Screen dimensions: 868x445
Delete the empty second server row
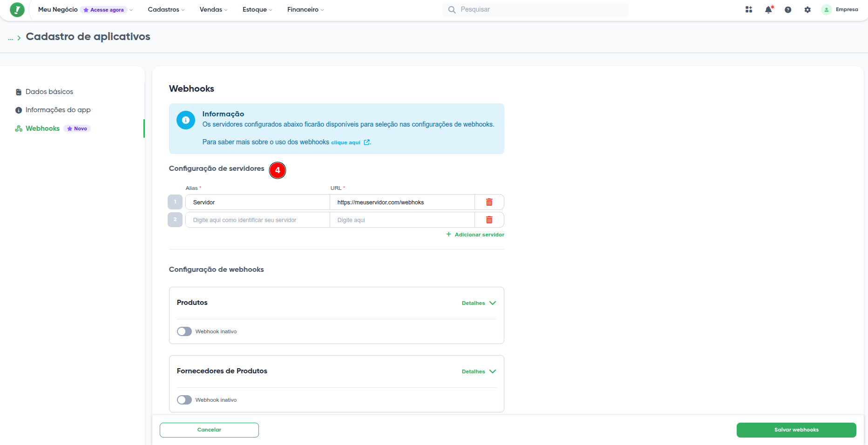(x=489, y=220)
